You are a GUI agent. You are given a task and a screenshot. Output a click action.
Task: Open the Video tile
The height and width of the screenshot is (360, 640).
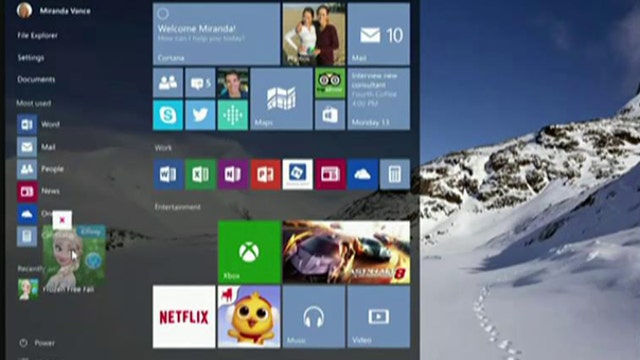click(x=379, y=317)
